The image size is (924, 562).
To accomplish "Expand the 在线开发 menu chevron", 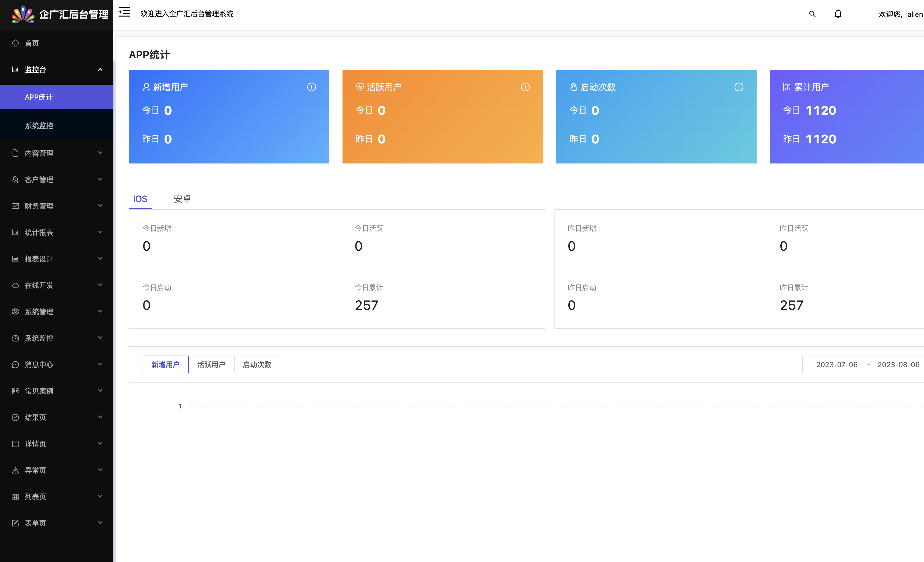I will click(100, 285).
